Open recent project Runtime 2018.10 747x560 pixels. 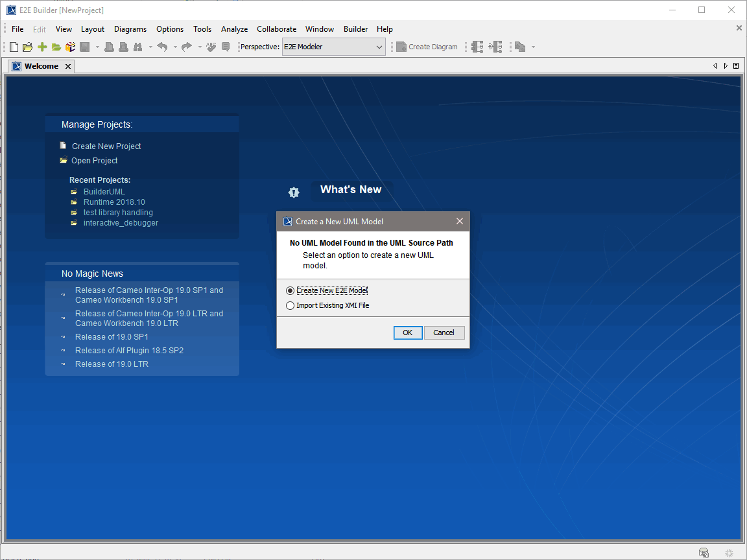114,202
